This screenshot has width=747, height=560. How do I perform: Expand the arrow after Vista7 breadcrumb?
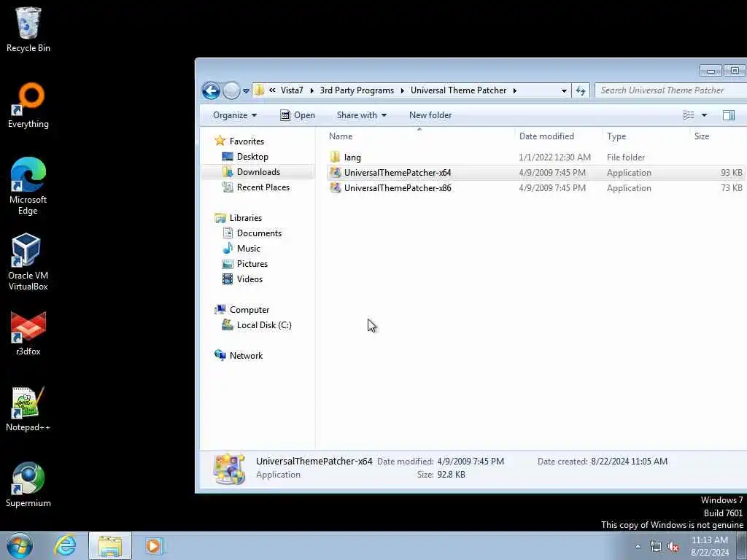[311, 90]
